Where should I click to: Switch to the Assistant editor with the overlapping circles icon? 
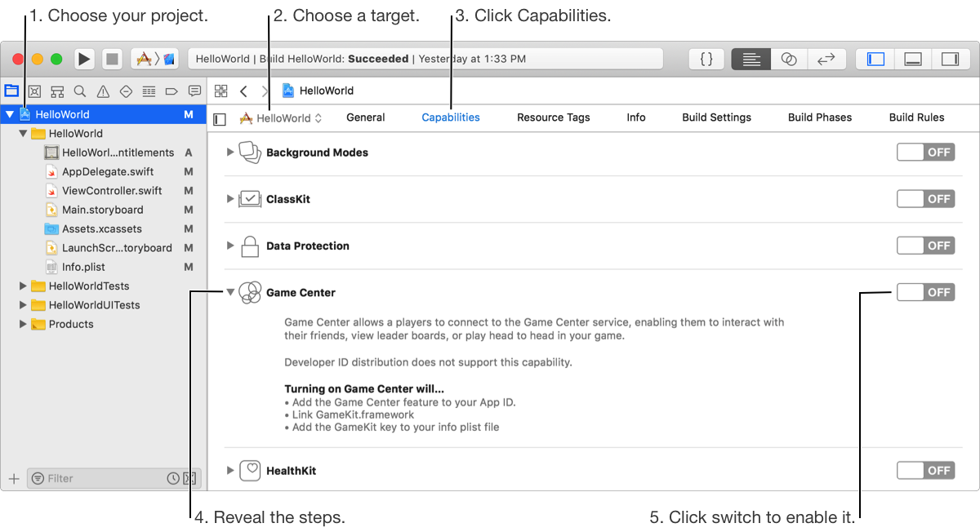[x=789, y=59]
